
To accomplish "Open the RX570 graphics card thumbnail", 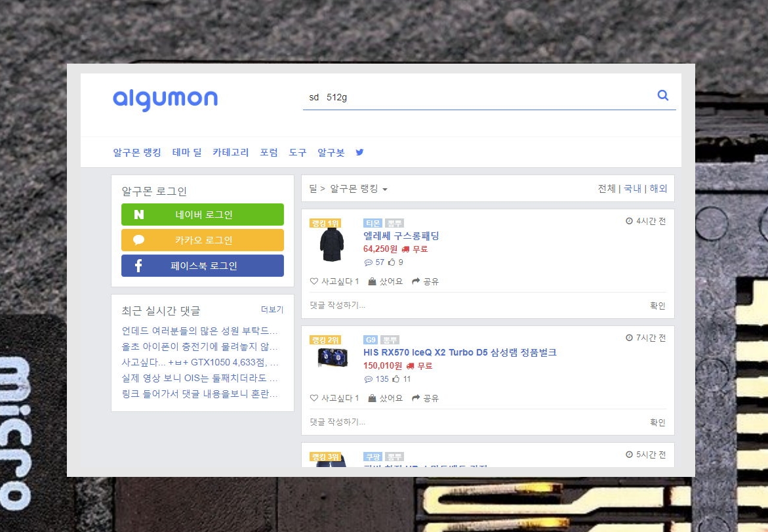I will click(x=333, y=358).
